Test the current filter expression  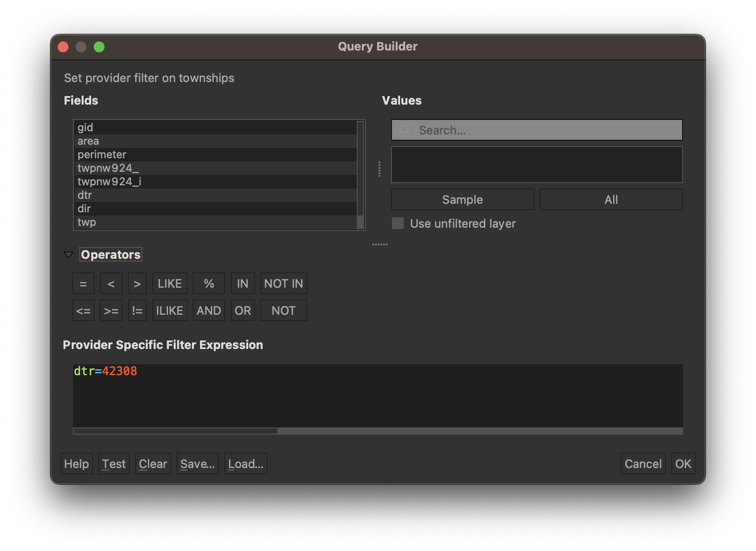point(114,464)
